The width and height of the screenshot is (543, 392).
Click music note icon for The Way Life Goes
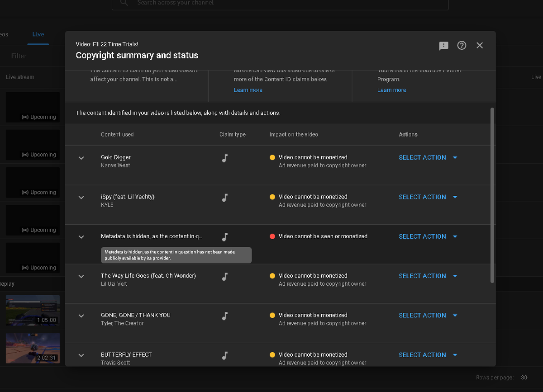[x=224, y=276]
